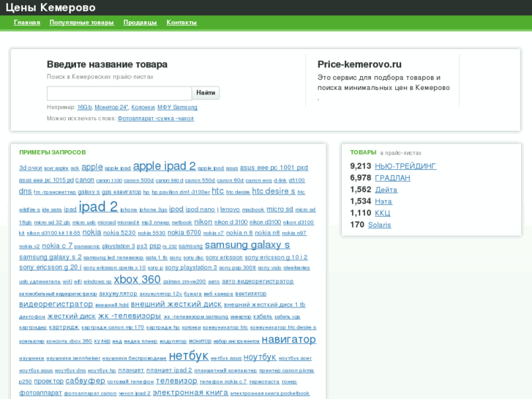The width and height of the screenshot is (532, 399).
Task: Choose the сабвуфер tag
Action: point(85,381)
